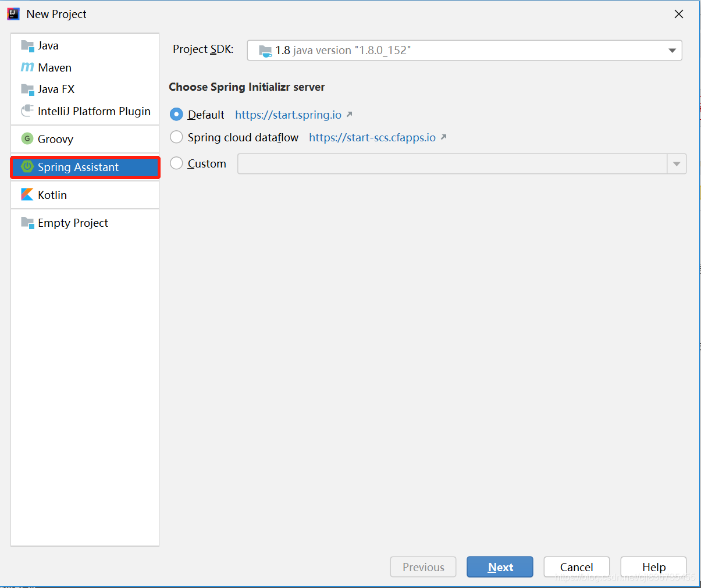Image resolution: width=701 pixels, height=588 pixels.
Task: Click the Project SDK label
Action: [x=203, y=49]
